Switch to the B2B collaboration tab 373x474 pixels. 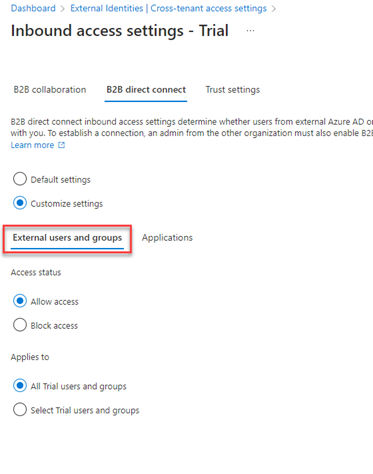pos(50,90)
